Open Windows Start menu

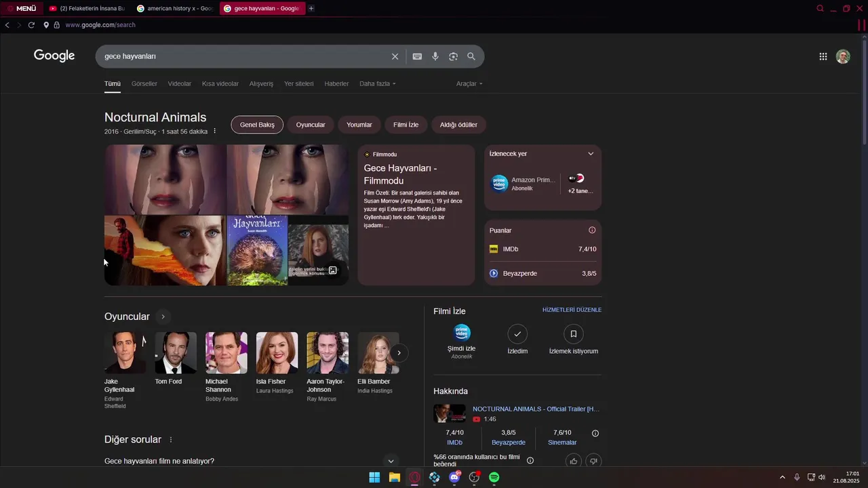click(374, 477)
